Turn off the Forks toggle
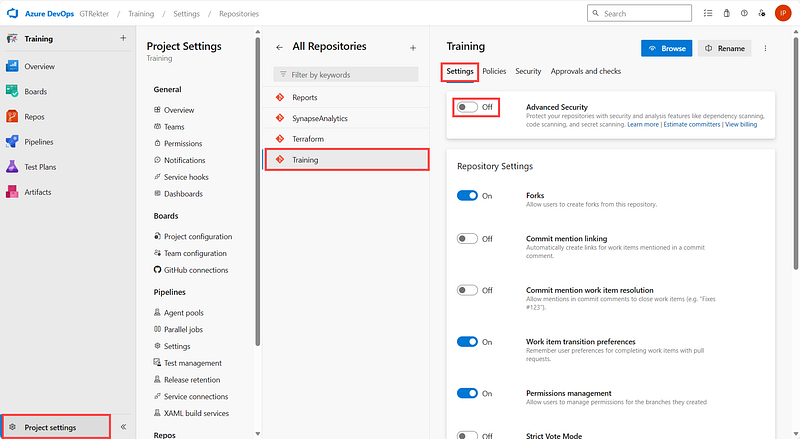Screen dimensions: 800x439 coord(467,196)
